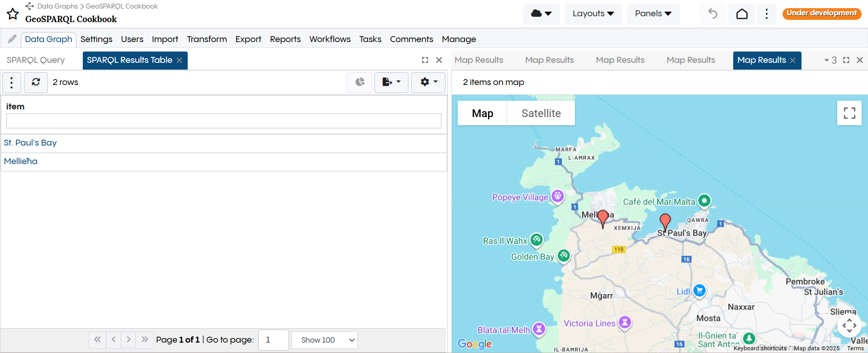868x353 pixels.
Task: Go to home via house icon
Action: coord(742,14)
